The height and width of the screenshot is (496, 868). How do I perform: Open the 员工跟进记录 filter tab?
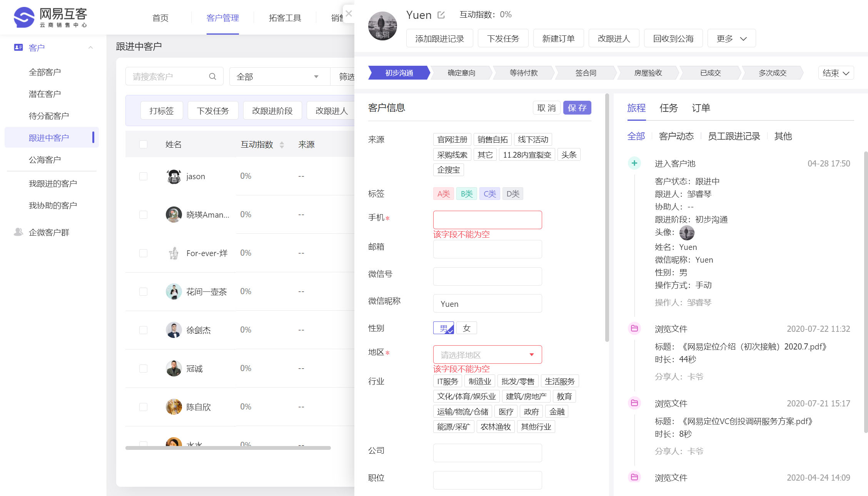734,136
